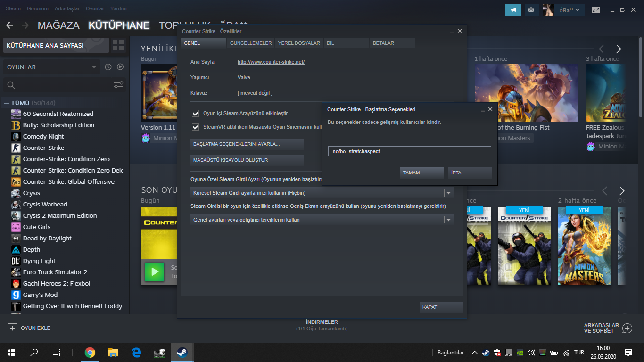The width and height of the screenshot is (644, 362).
Task: Click KAPAT to close properties window
Action: pos(441,307)
